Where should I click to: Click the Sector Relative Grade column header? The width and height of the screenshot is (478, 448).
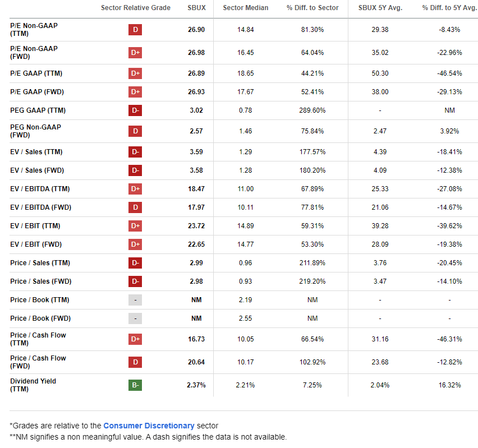[x=136, y=8]
